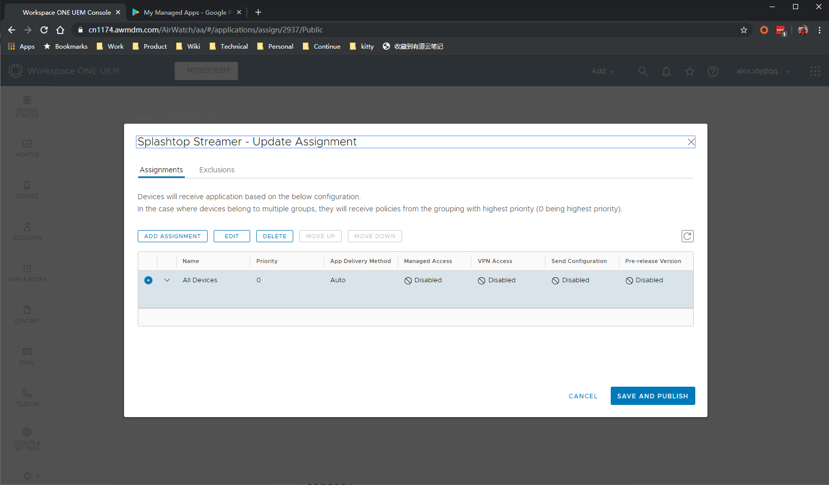Click Disabled under VPN Access
This screenshot has height=485, width=829.
(496, 280)
